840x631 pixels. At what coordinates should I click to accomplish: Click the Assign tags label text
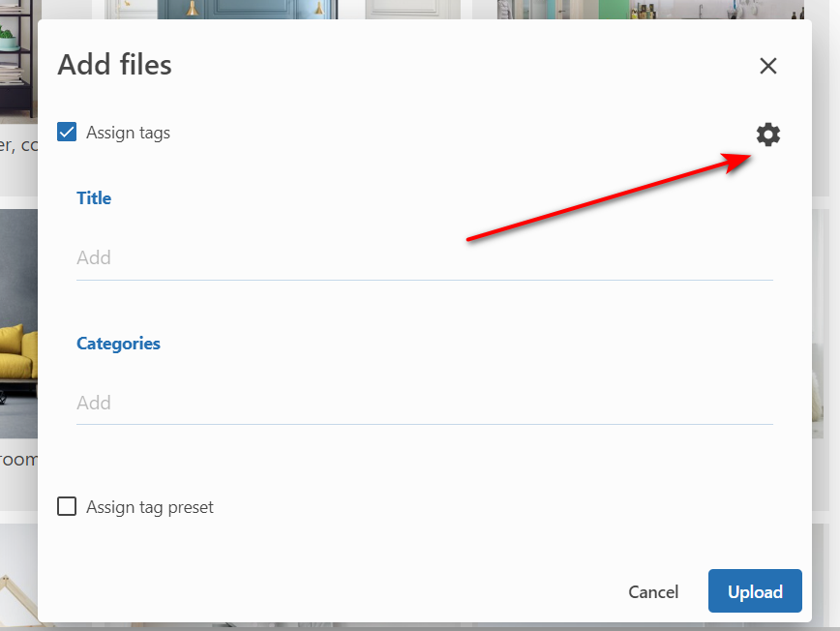point(128,133)
